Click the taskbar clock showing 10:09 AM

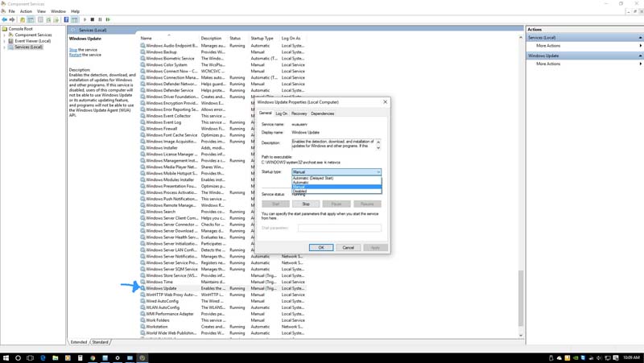pyautogui.click(x=631, y=357)
